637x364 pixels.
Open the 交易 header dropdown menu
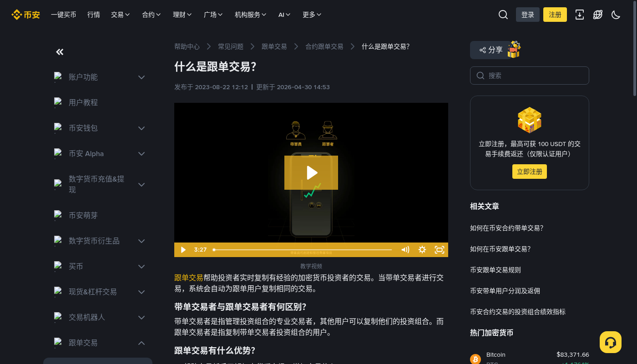[x=121, y=15]
